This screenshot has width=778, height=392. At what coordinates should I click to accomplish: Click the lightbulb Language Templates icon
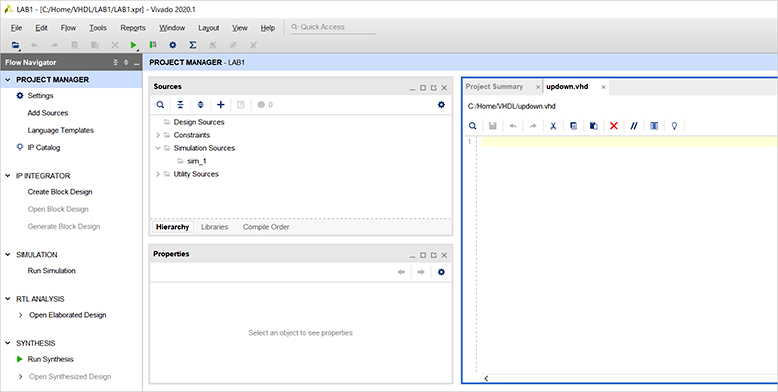674,126
